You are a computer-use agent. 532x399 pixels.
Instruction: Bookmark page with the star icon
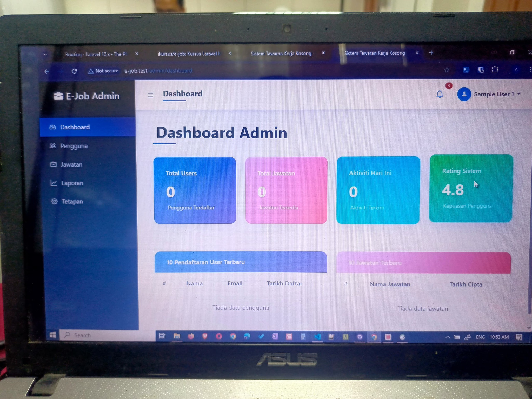[x=447, y=70]
